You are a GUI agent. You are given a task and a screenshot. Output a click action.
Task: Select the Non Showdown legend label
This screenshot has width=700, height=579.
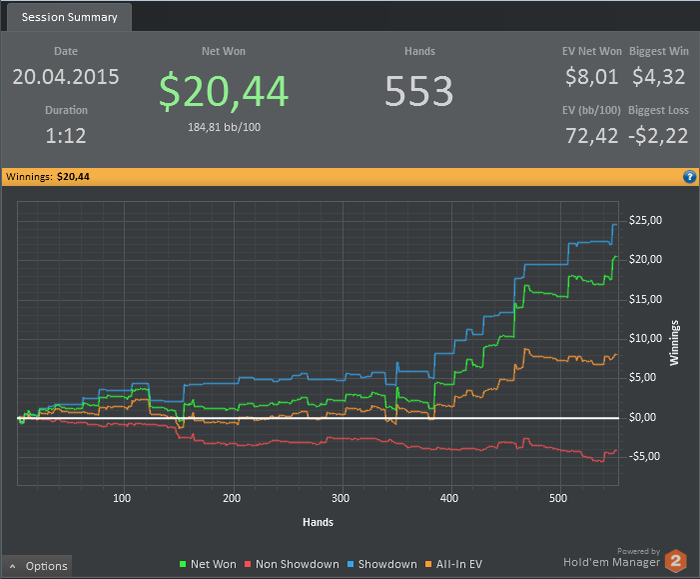coord(297,564)
